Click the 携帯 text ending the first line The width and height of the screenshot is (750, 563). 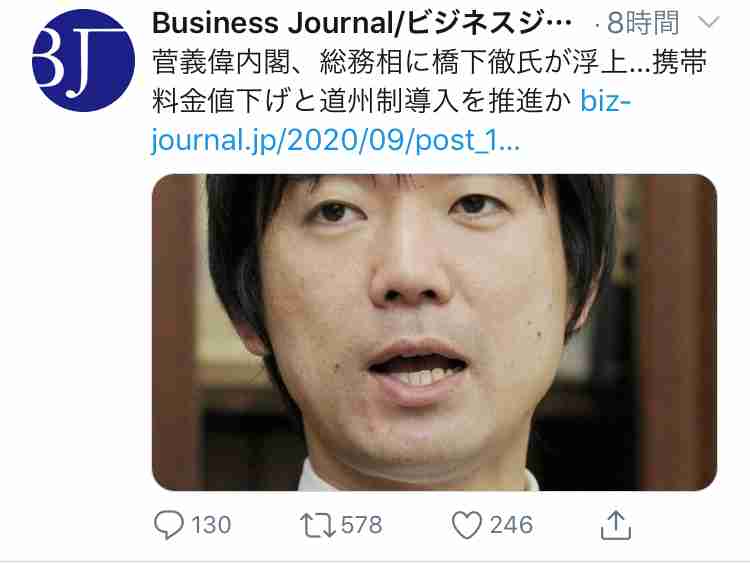tap(679, 62)
